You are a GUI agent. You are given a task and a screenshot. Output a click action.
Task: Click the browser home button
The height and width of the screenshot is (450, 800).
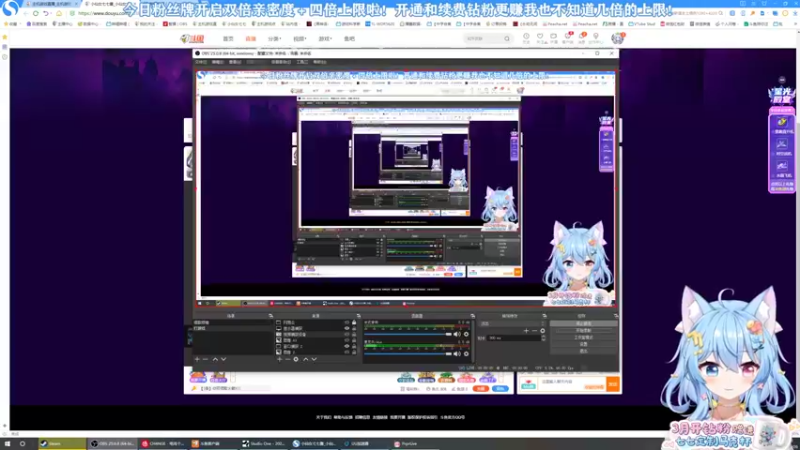click(59, 13)
